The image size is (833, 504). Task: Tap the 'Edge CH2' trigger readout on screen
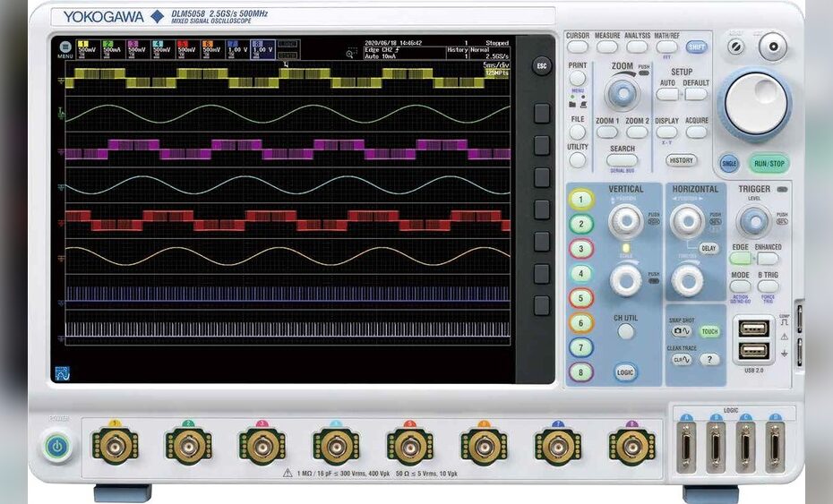coord(383,49)
